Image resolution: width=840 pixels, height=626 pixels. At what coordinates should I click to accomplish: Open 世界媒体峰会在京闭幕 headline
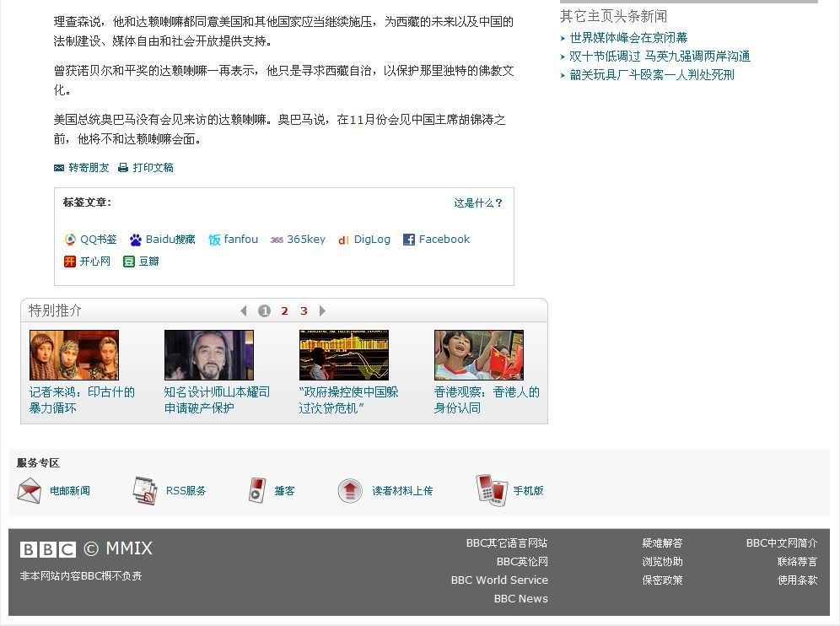pos(628,37)
